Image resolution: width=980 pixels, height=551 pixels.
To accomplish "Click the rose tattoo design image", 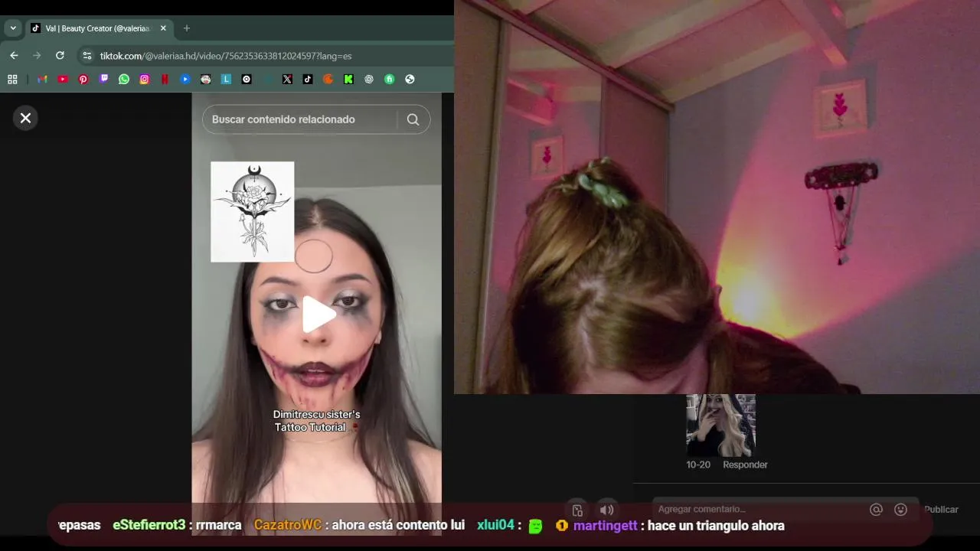I will tap(253, 212).
